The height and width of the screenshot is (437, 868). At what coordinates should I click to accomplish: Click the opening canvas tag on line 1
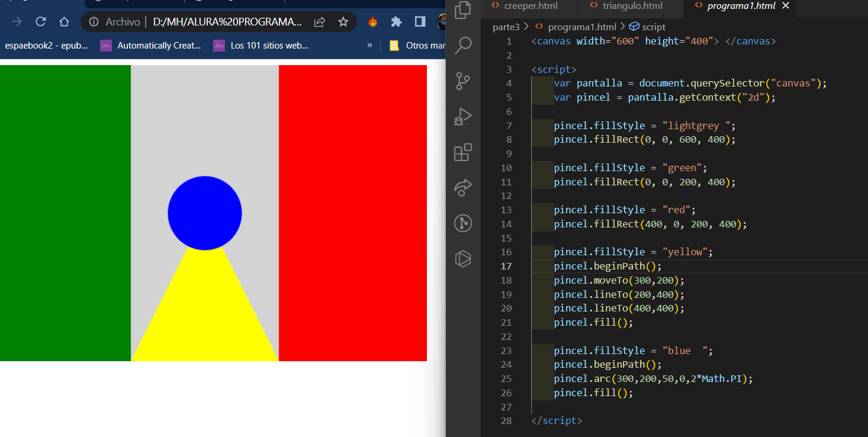click(625, 41)
